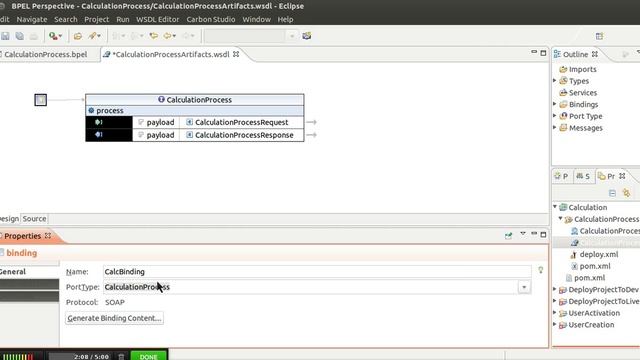This screenshot has width=640, height=360.
Task: Click the Imports folder icon in Outline
Action: pyautogui.click(x=563, y=69)
